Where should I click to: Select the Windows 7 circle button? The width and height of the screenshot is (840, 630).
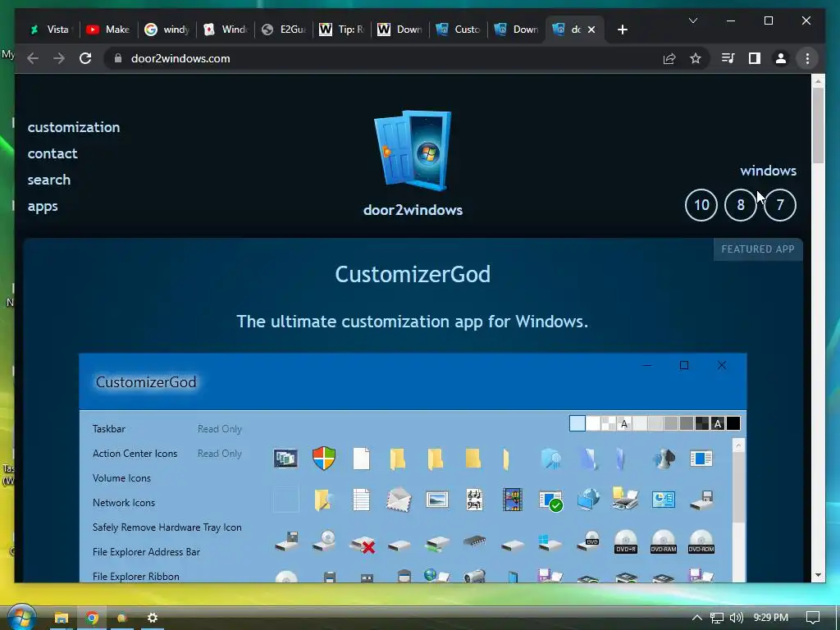[780, 204]
